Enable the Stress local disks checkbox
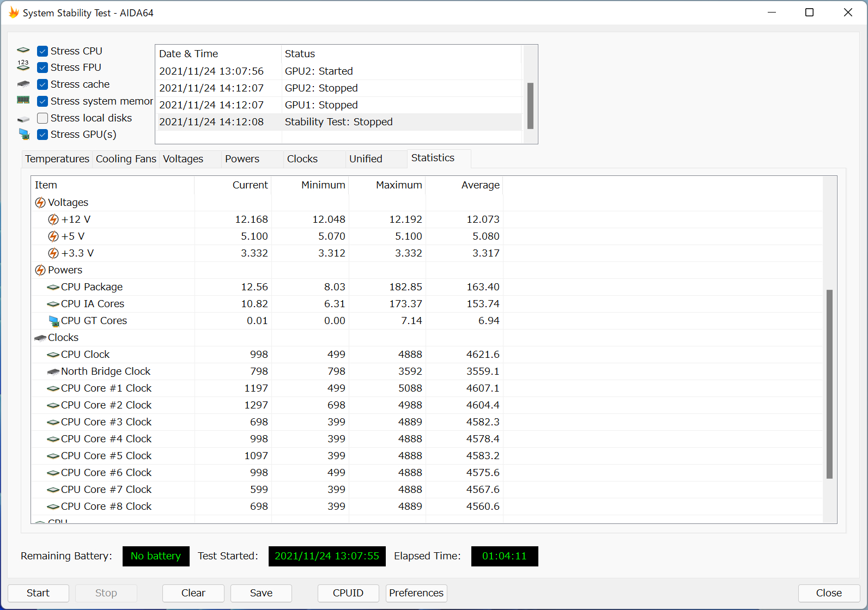This screenshot has height=610, width=868. tap(43, 118)
